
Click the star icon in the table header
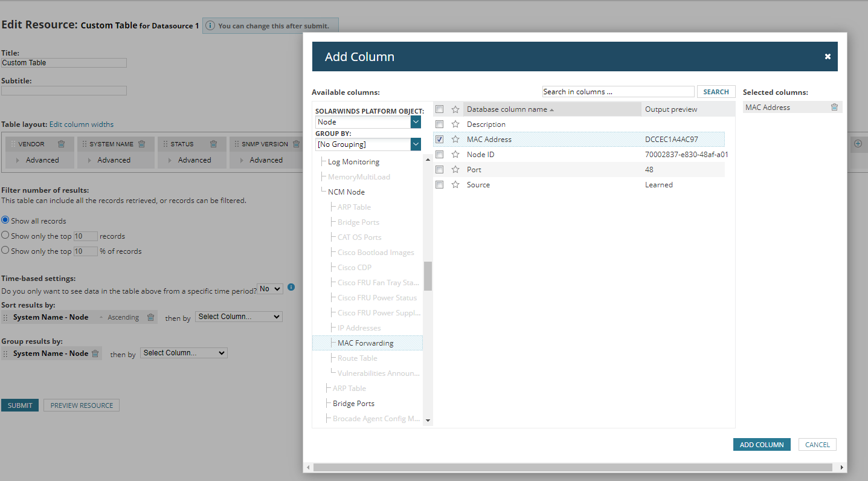click(x=455, y=109)
